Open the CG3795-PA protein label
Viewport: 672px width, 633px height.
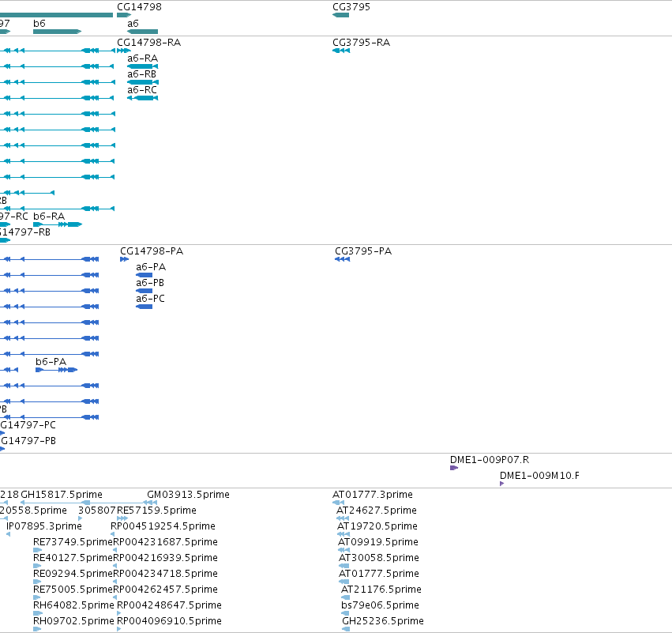pos(363,251)
